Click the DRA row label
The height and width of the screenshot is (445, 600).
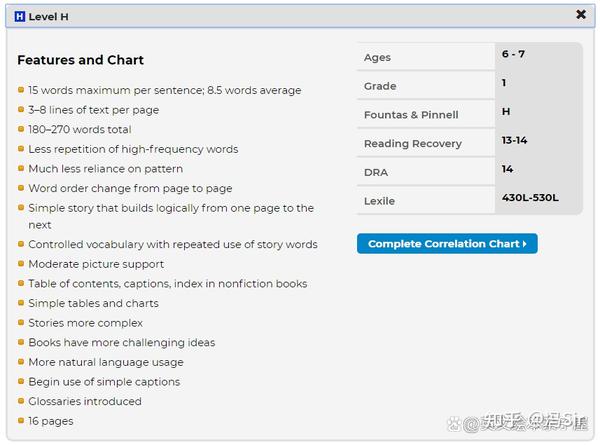click(376, 172)
